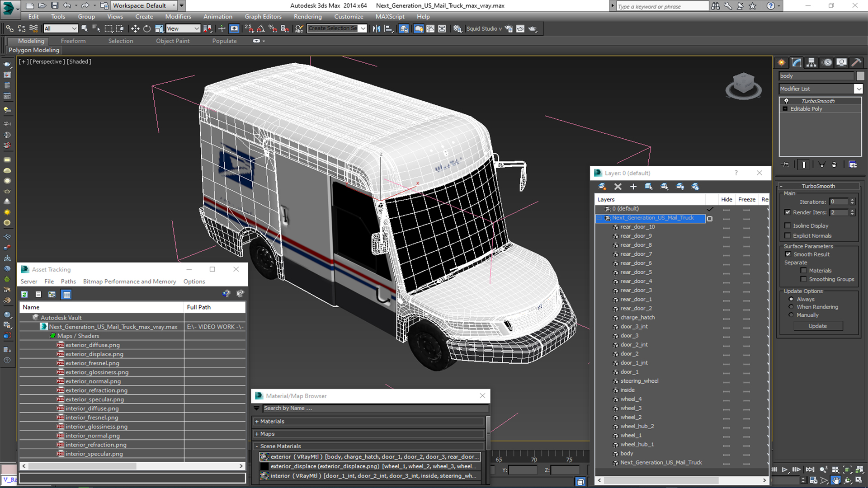
Task: Open the Modifier List dropdown
Action: [858, 89]
